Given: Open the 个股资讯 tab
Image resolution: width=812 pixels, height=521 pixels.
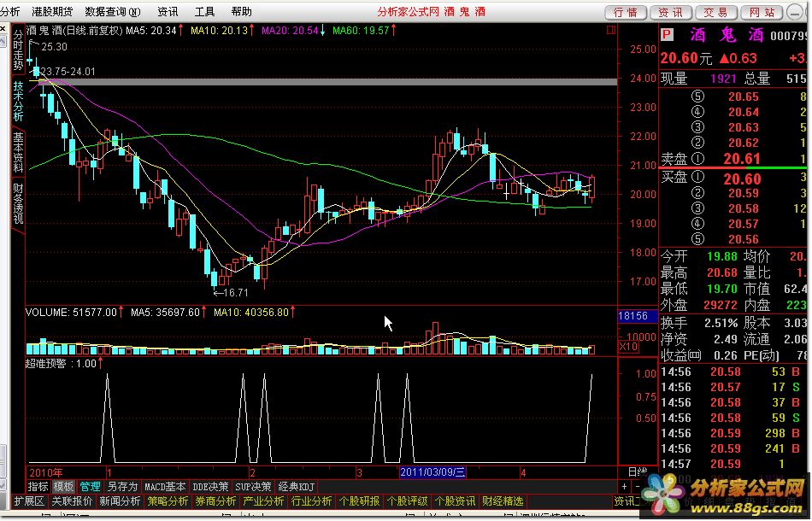Looking at the screenshot, I should pyautogui.click(x=455, y=501).
